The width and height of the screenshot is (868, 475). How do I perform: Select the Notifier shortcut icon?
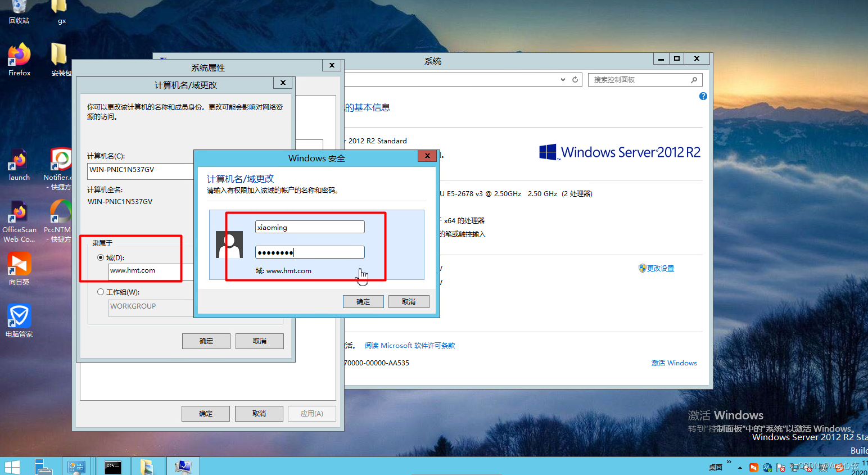(58, 169)
